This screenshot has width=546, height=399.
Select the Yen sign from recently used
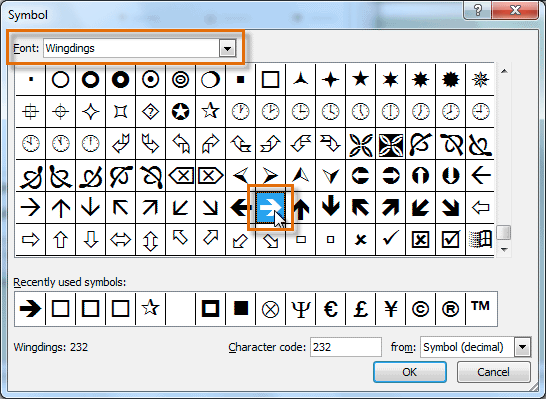390,309
